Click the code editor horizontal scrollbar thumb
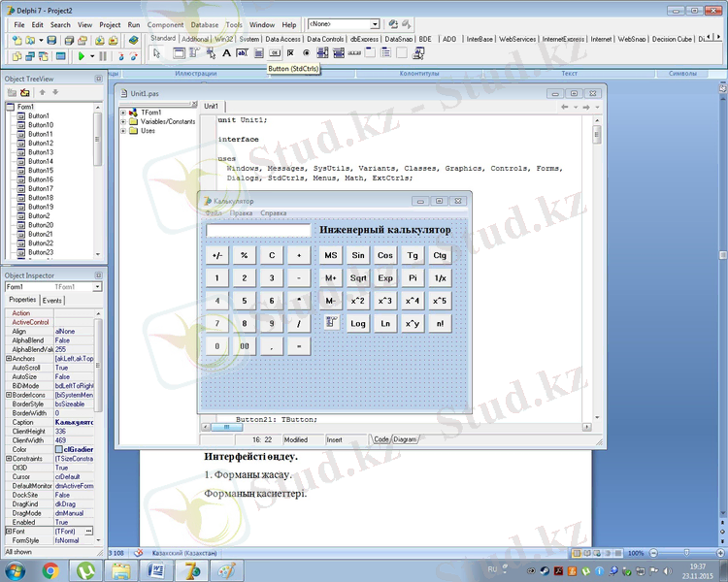The width and height of the screenshot is (728, 582). [x=226, y=427]
